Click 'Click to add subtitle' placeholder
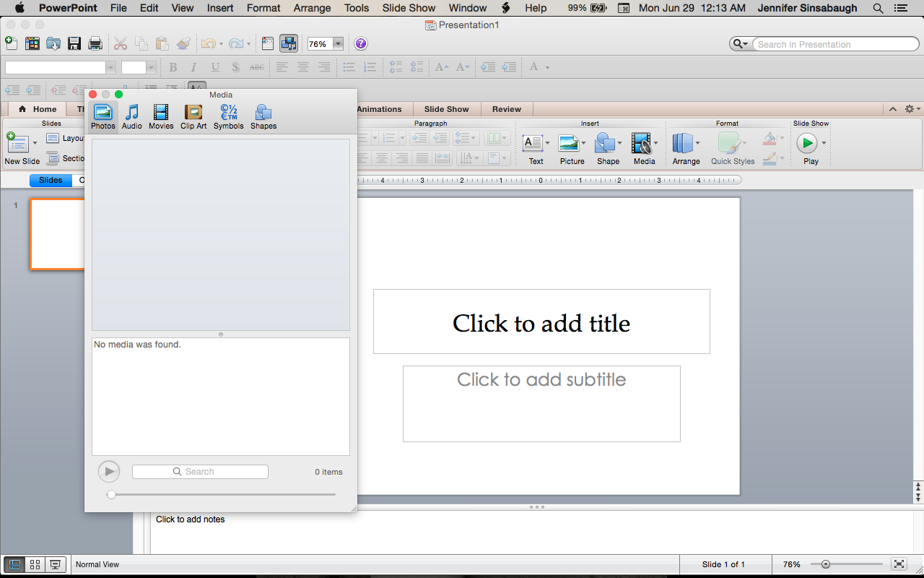Viewport: 924px width, 578px height. coord(541,404)
